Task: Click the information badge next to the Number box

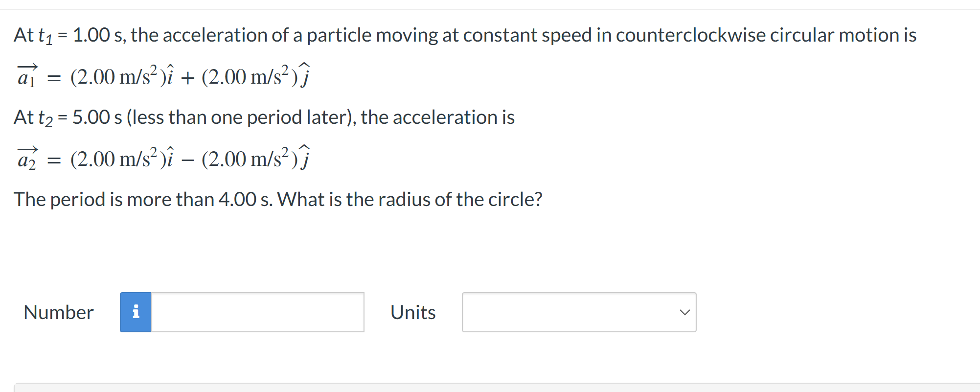Action: point(136,312)
